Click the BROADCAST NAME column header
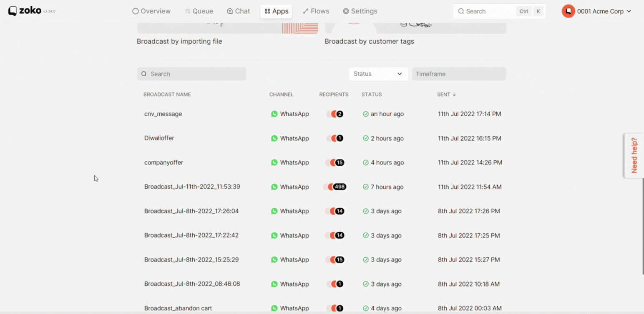The height and width of the screenshot is (314, 644). pyautogui.click(x=167, y=95)
